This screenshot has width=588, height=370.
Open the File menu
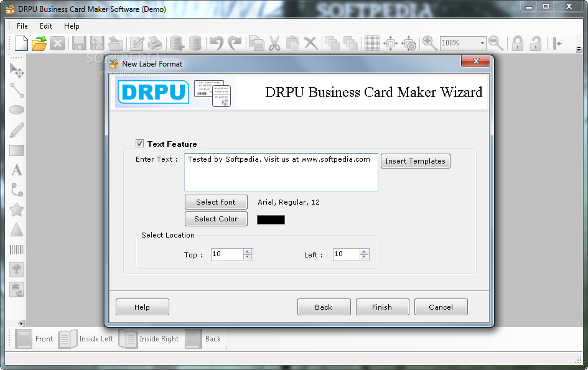[x=22, y=26]
